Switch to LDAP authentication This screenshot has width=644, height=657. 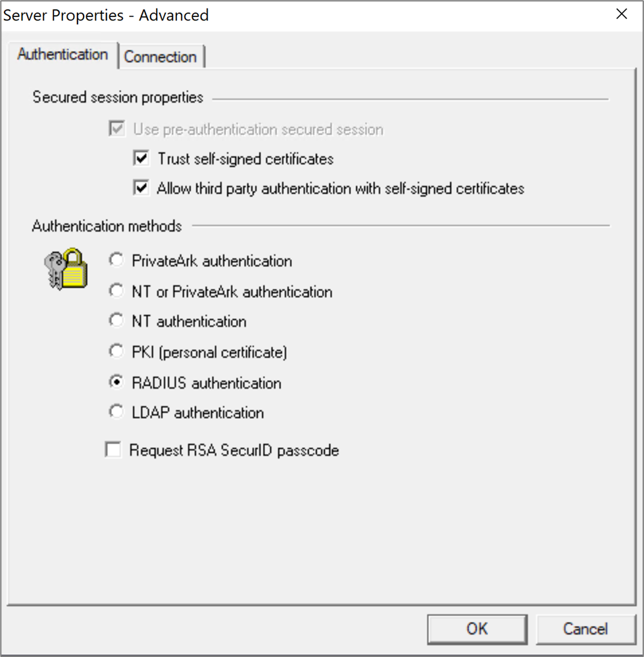(116, 412)
